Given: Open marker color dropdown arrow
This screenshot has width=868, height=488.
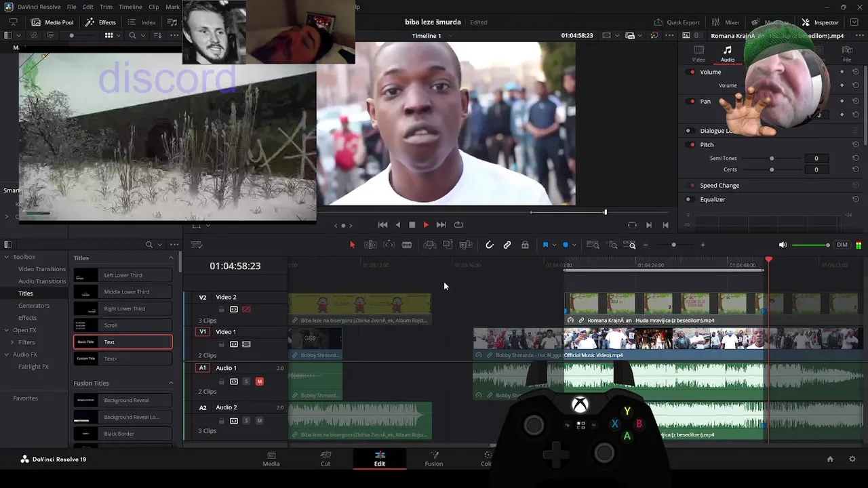Looking at the screenshot, I should [574, 245].
